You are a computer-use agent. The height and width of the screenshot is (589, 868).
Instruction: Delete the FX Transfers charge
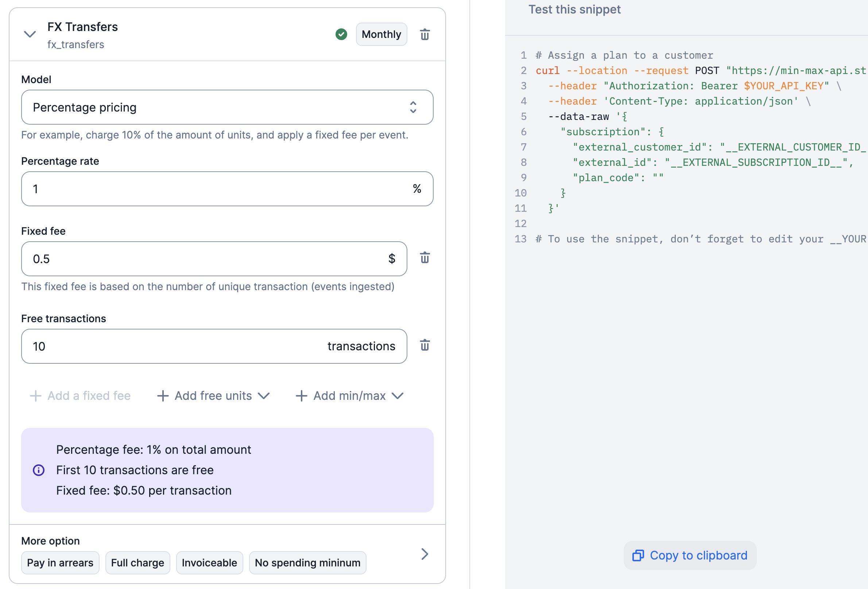(425, 34)
